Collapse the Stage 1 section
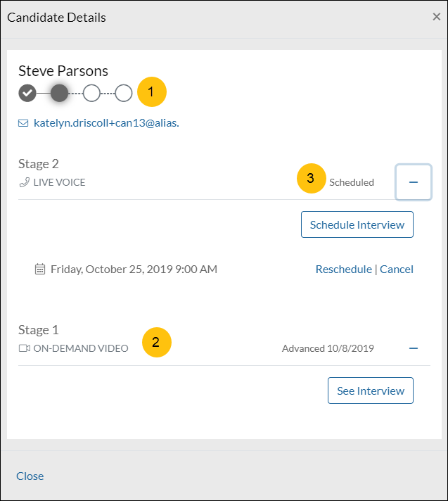Image resolution: width=448 pixels, height=501 pixels. pyautogui.click(x=414, y=348)
